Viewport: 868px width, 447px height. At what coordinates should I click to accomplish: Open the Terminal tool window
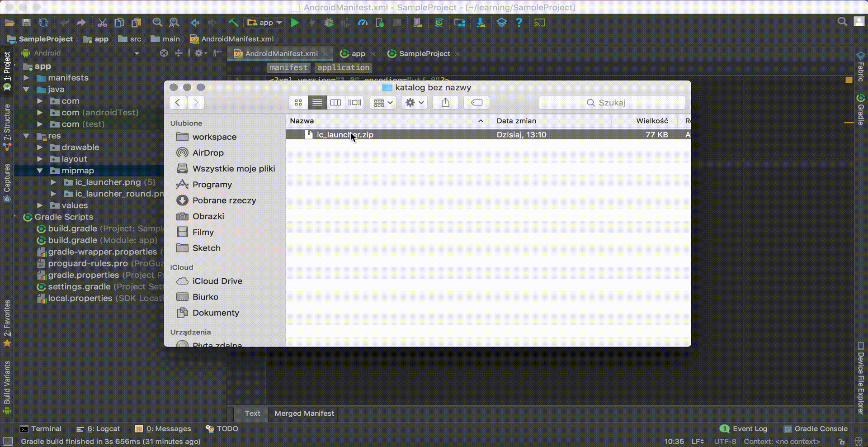coord(41,428)
